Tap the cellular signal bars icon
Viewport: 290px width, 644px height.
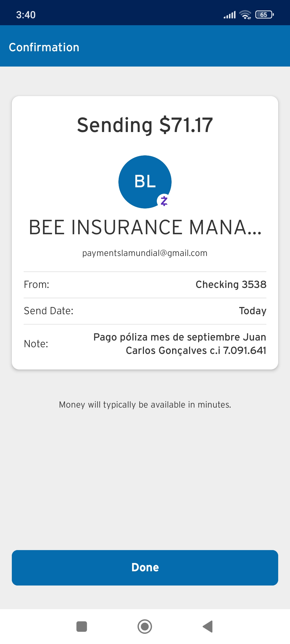230,15
